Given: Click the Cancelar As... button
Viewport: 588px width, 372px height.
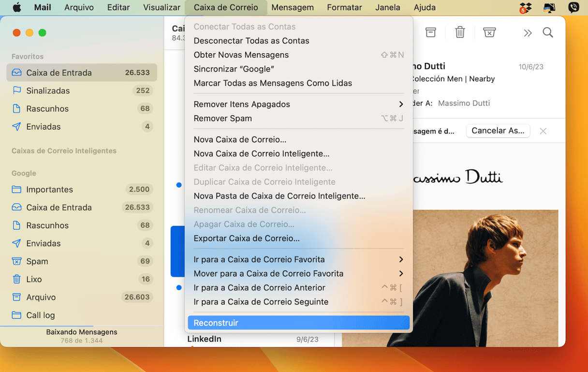Looking at the screenshot, I should (x=498, y=131).
